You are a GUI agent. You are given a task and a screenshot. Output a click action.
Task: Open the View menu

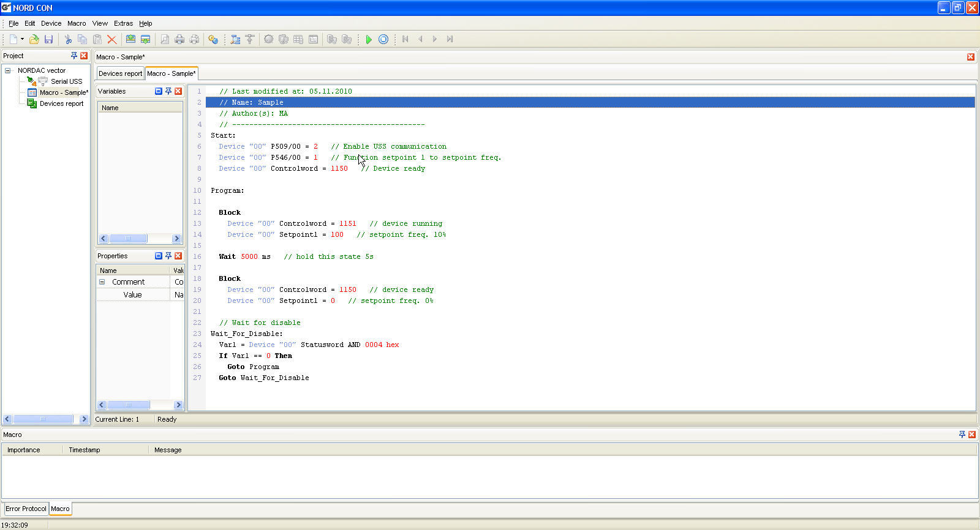click(x=100, y=23)
